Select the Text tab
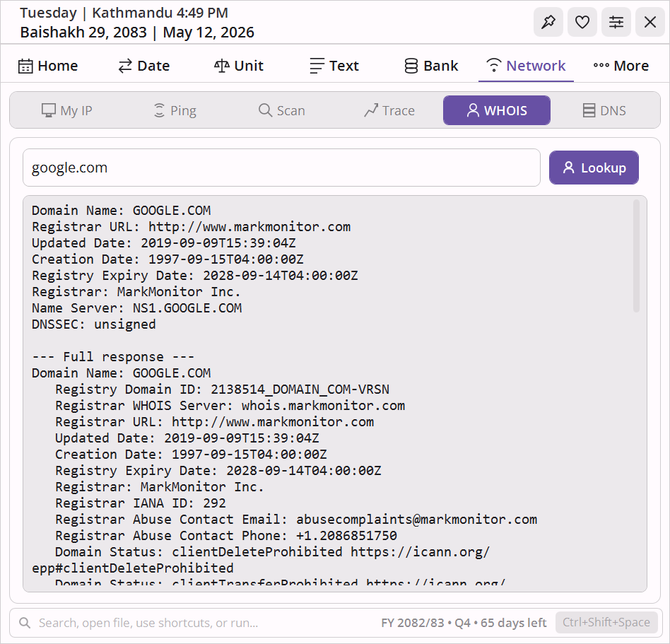 pyautogui.click(x=334, y=66)
